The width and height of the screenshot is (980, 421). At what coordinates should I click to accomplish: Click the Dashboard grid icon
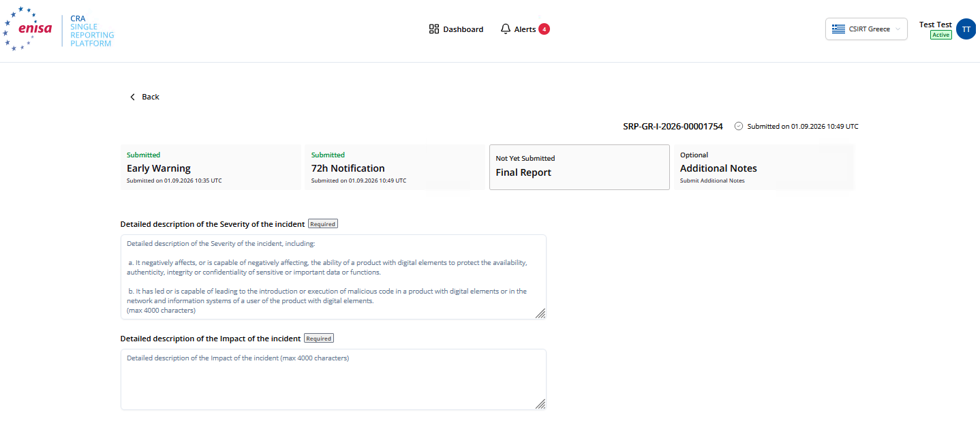pyautogui.click(x=434, y=29)
